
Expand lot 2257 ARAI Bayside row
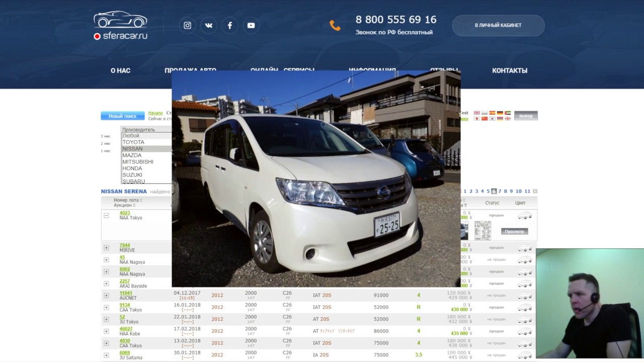point(106,284)
